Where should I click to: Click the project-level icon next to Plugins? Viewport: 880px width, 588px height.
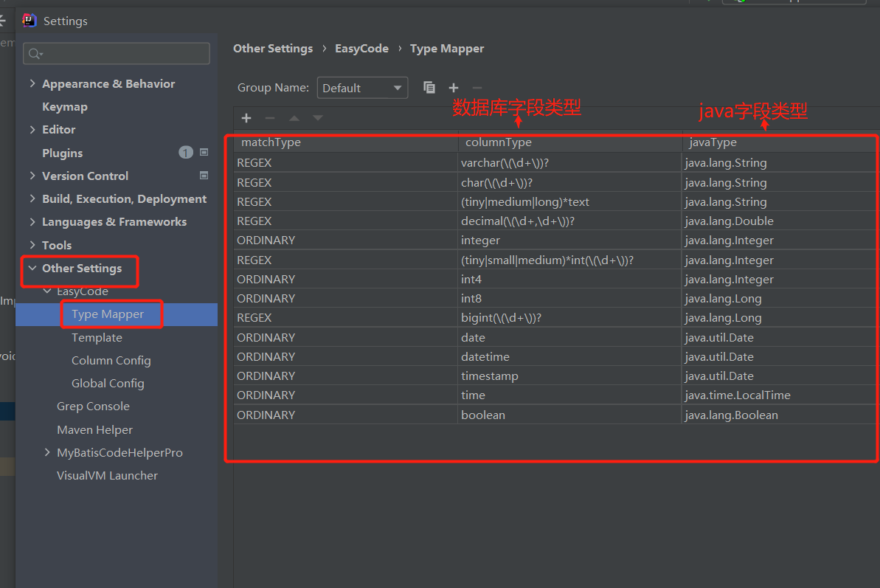(204, 152)
